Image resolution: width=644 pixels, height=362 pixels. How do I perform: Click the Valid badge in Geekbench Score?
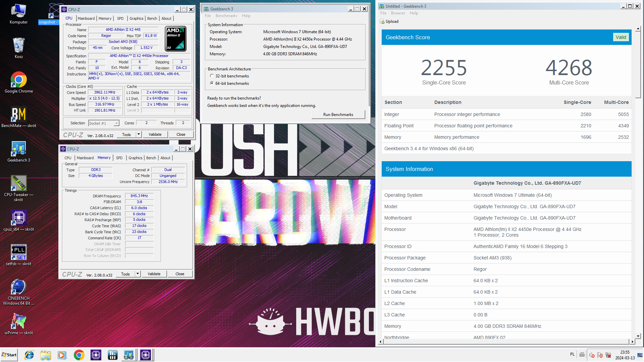tap(621, 37)
